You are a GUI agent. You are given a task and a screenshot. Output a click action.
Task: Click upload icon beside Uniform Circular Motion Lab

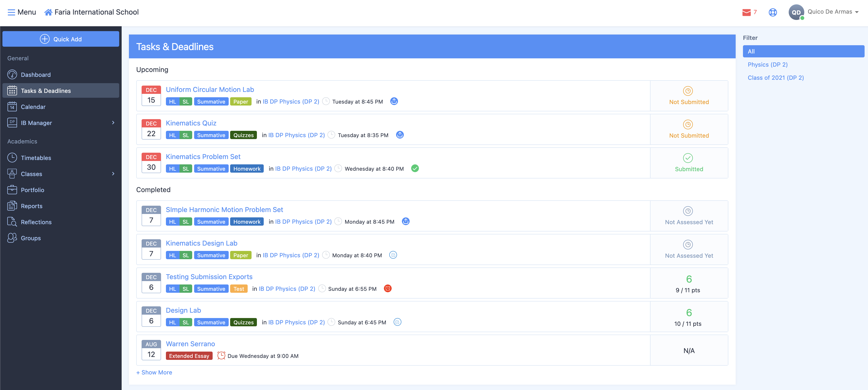394,101
